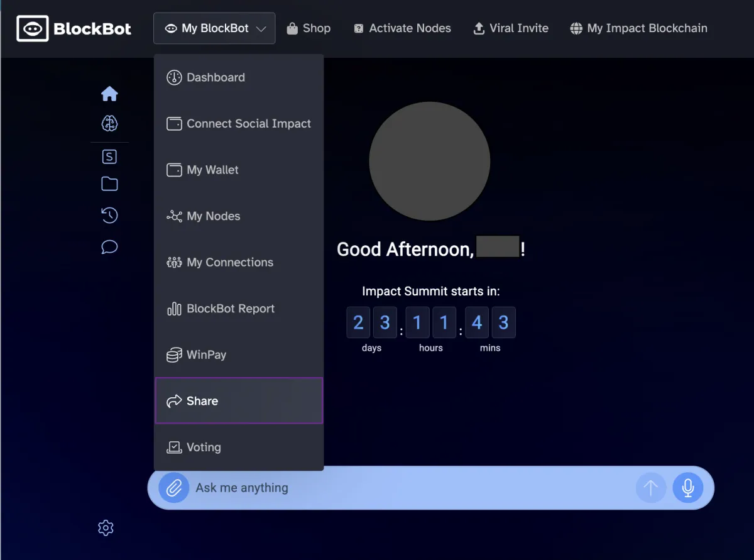754x560 pixels.
Task: Click the Viral Invite upload icon
Action: tap(479, 28)
